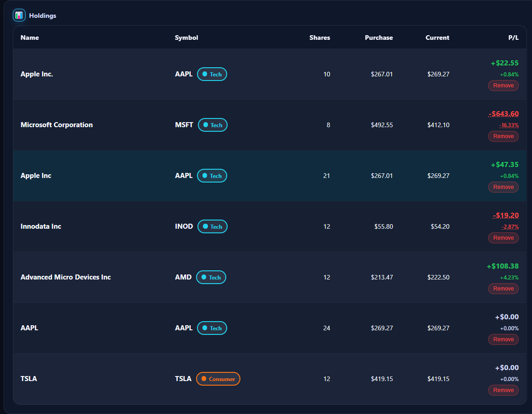Remove the Innodata Inc position
The image size is (532, 414).
pos(503,238)
